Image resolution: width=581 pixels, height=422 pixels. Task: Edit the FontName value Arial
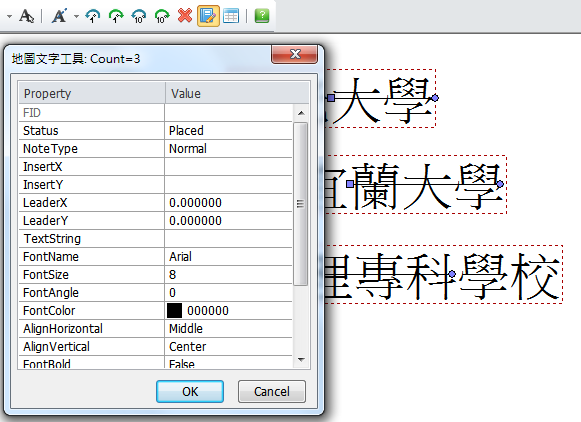(228, 256)
